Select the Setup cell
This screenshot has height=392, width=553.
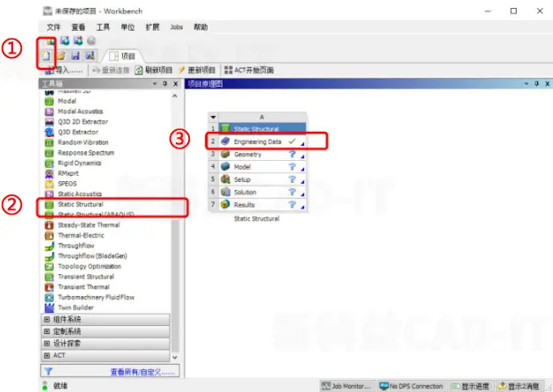262,180
